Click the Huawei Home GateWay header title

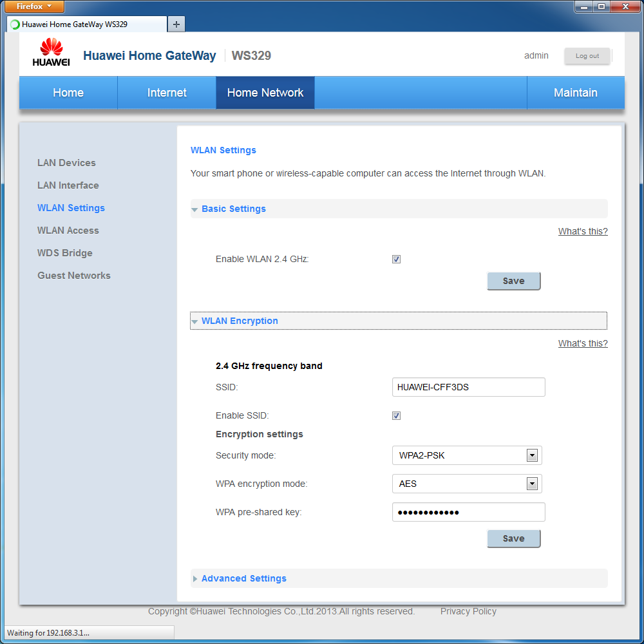coord(149,55)
